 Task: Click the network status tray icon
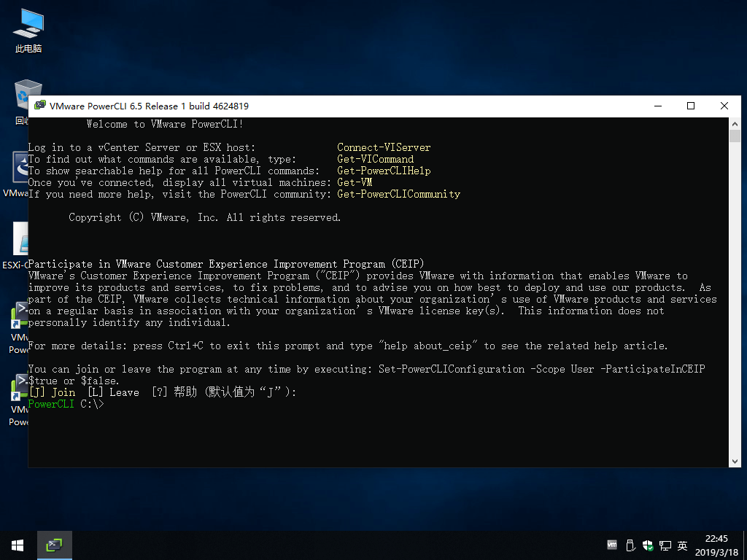pos(665,545)
